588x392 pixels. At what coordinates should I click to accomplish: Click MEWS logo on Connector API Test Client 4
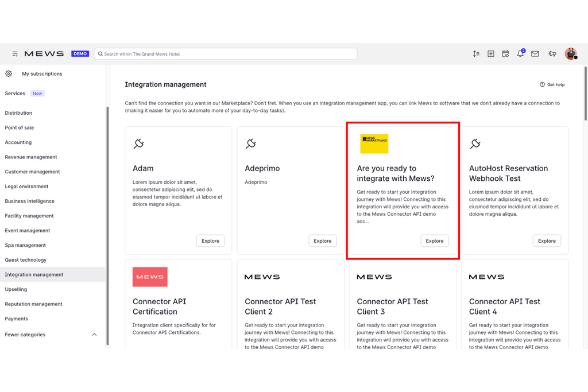pos(486,277)
